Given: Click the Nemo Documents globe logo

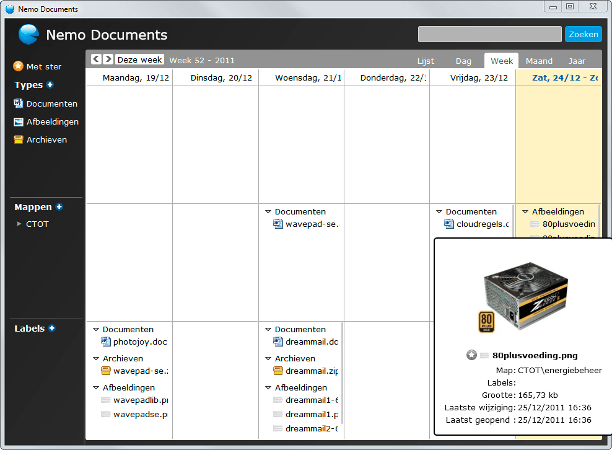Looking at the screenshot, I should (28, 34).
